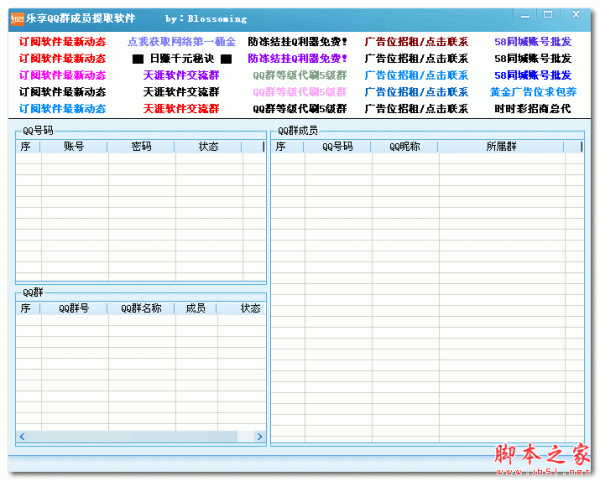
Task: Open the gray-green QQ群等级代刷5级群 link
Action: (x=300, y=75)
